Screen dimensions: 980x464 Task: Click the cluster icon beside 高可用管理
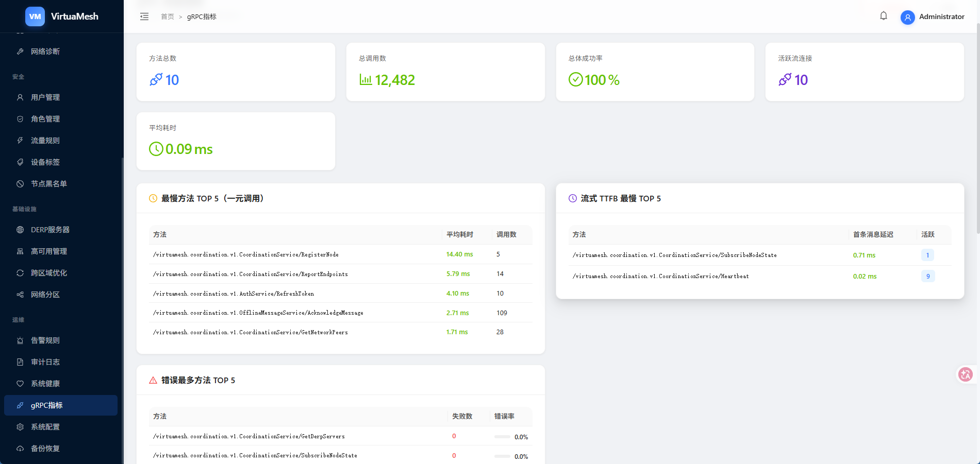coord(20,251)
